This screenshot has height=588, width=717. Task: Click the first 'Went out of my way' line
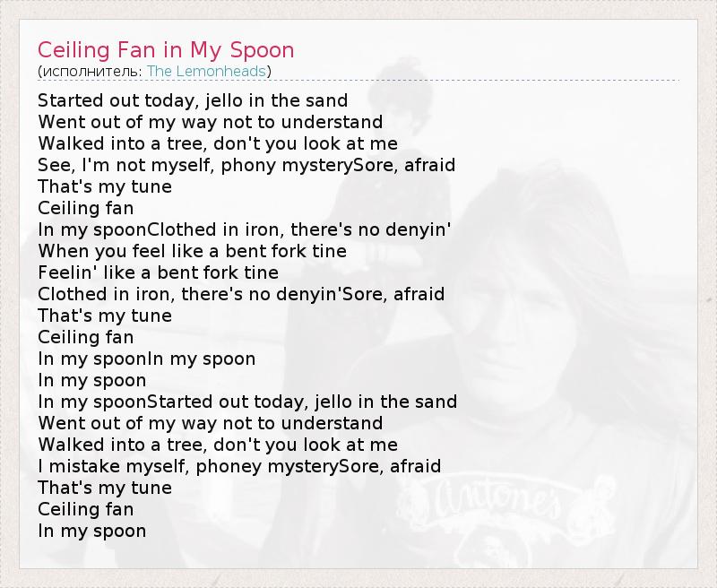click(211, 122)
